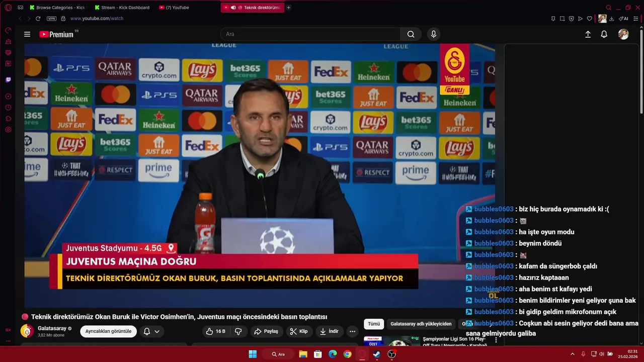The width and height of the screenshot is (644, 362).
Task: Open Microsoft Edge from taskbar
Action: (x=333, y=354)
